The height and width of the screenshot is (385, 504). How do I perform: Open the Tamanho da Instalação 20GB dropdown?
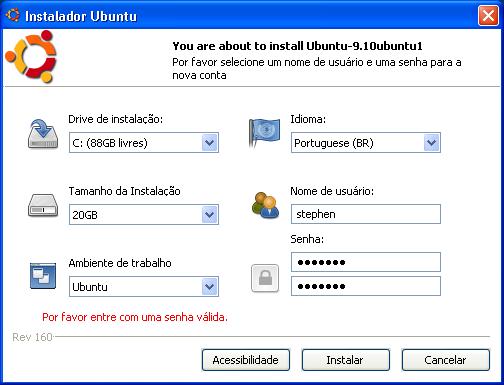pos(144,215)
